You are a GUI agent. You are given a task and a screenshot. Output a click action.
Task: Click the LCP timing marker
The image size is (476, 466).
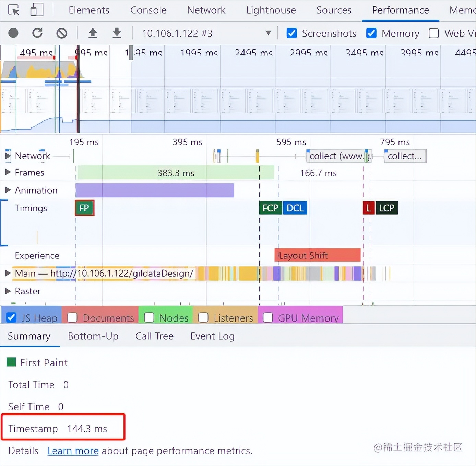pyautogui.click(x=386, y=208)
